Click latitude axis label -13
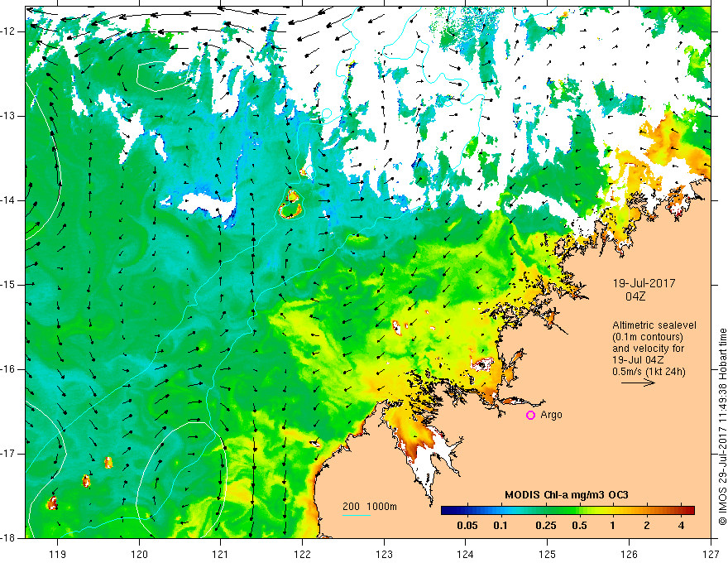This screenshot has height=563, width=728. coord(8,116)
